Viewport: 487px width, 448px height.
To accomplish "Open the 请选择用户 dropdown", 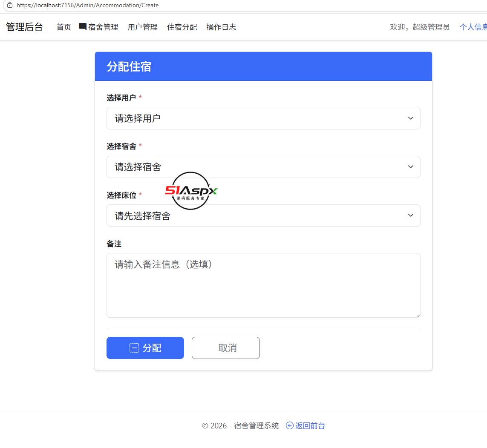I will (263, 118).
